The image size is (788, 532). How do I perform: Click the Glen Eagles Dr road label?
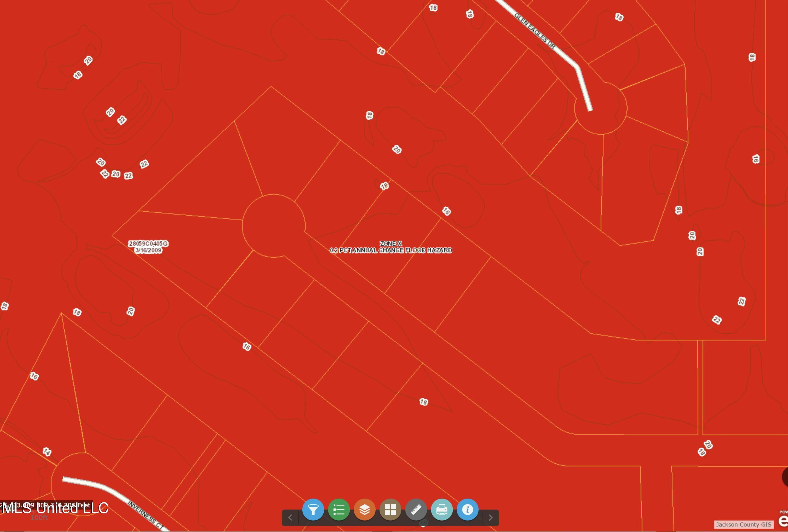pos(535,31)
